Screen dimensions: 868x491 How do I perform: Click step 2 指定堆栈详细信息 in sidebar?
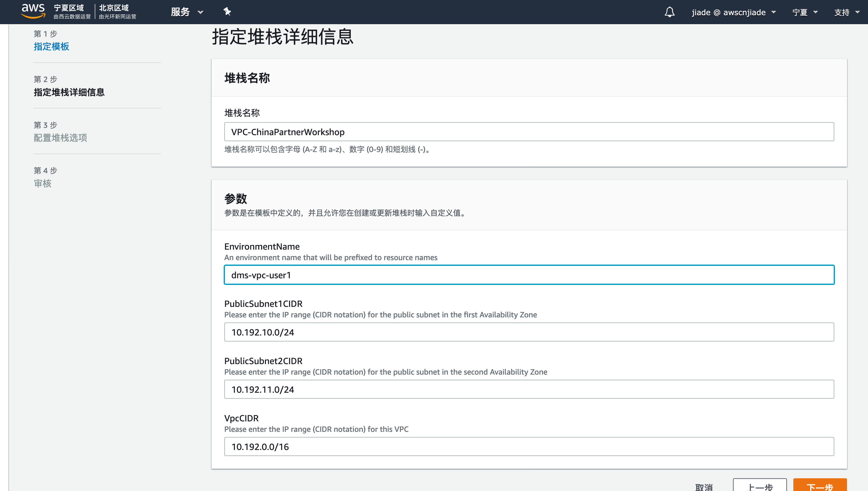(69, 92)
